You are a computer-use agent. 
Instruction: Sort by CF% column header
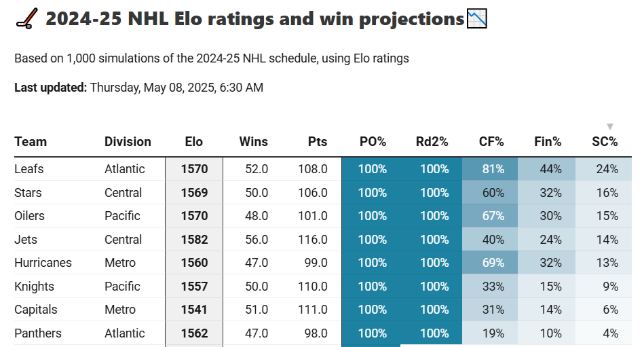[491, 142]
